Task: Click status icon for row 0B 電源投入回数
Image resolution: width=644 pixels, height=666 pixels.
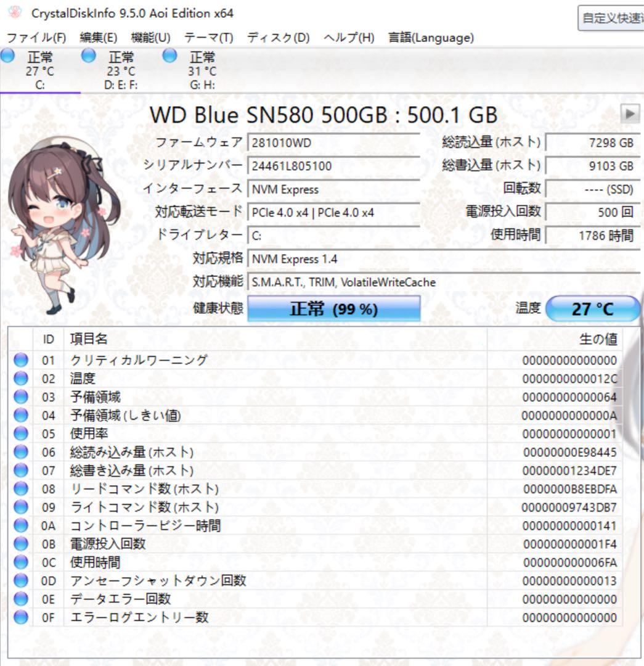Action: [21, 544]
